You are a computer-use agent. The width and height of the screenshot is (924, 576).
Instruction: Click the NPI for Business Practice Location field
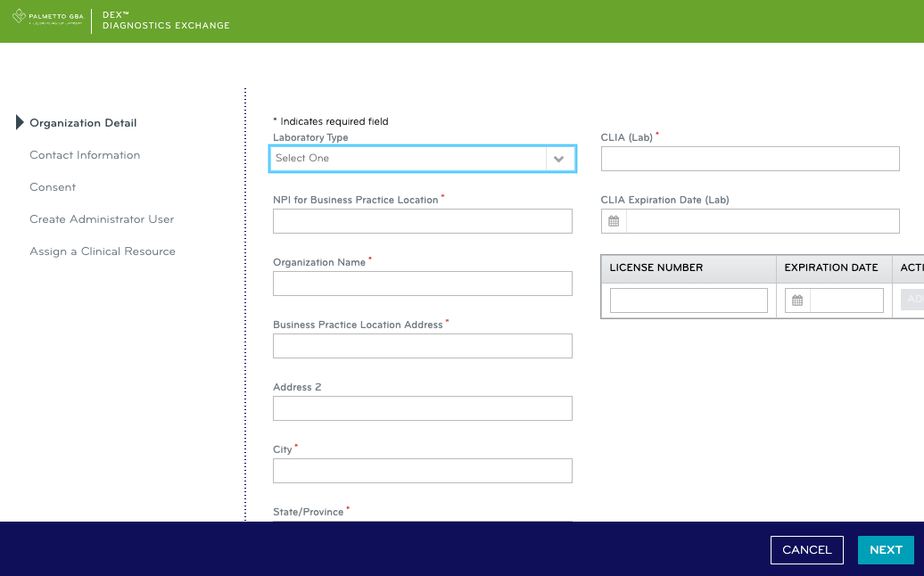pyautogui.click(x=422, y=221)
